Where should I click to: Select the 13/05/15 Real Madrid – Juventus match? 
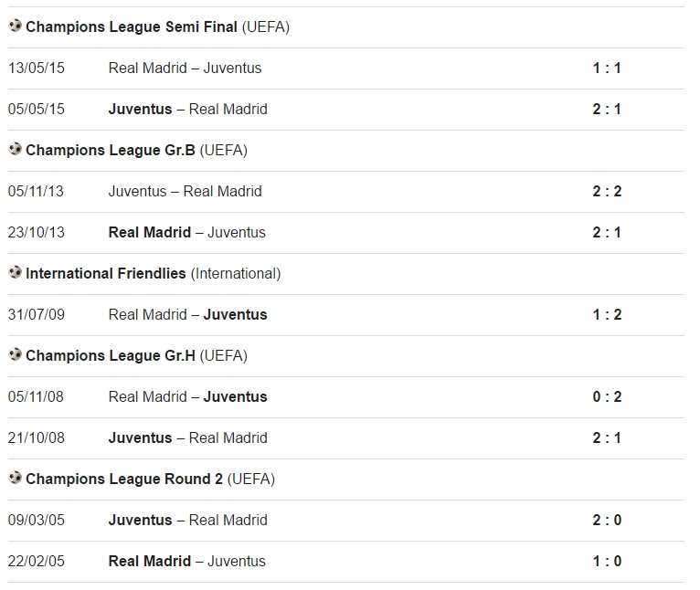pos(346,68)
